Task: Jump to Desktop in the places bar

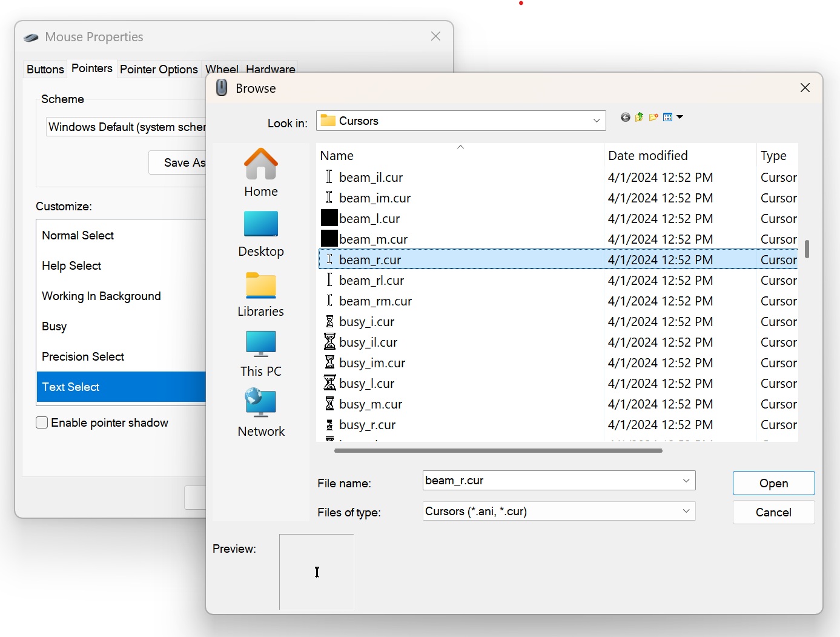Action: coord(261,234)
